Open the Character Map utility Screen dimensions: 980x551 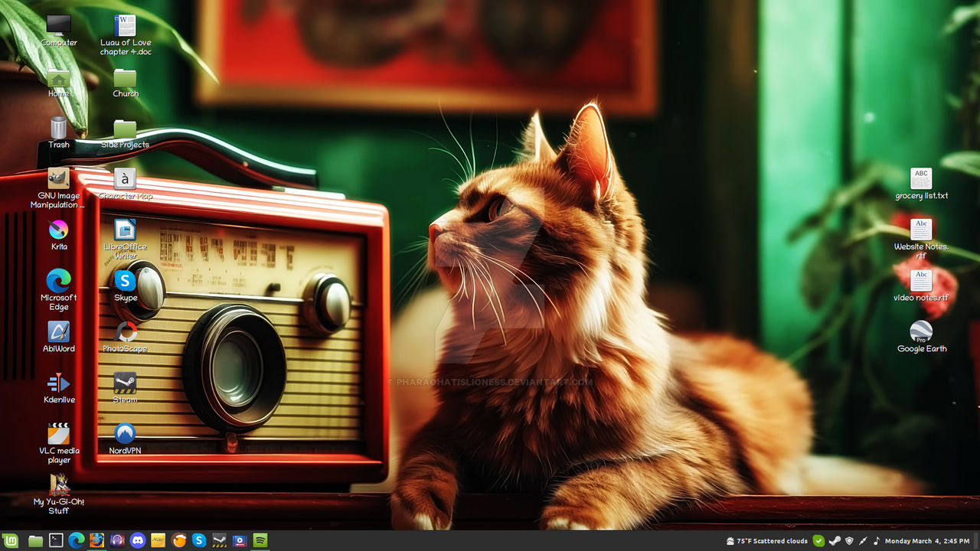click(x=125, y=178)
